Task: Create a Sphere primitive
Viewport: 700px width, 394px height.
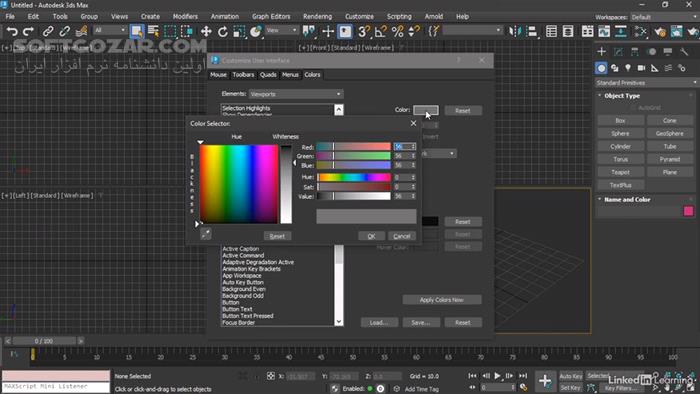Action: pos(621,133)
